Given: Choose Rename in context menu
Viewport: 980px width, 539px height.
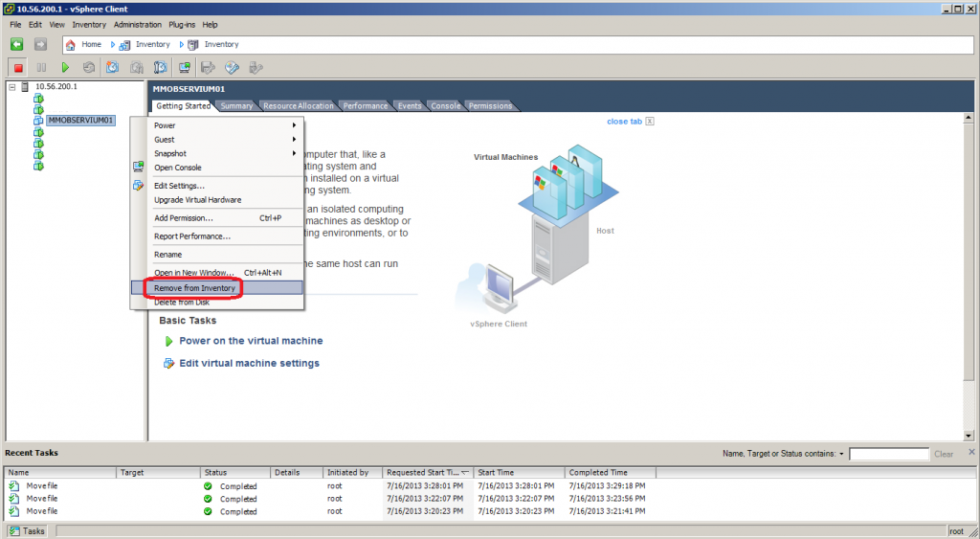Looking at the screenshot, I should point(217,255).
